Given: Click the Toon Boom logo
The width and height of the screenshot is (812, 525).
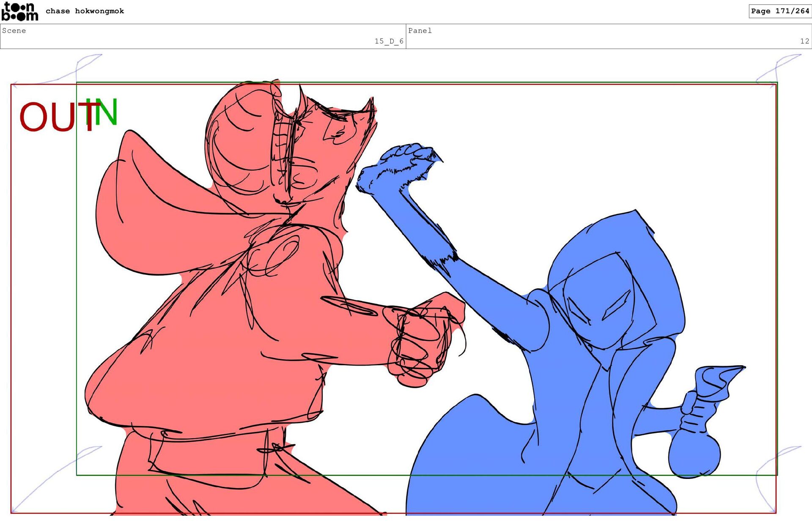Looking at the screenshot, I should coord(19,11).
